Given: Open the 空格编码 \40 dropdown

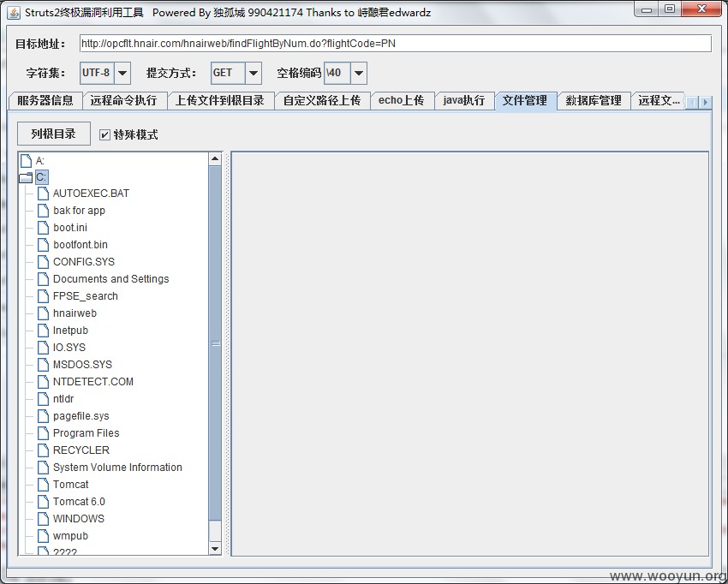Looking at the screenshot, I should coord(358,73).
